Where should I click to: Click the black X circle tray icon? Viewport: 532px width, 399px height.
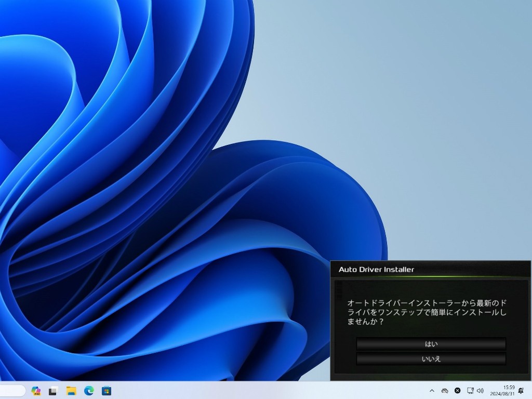(x=457, y=391)
